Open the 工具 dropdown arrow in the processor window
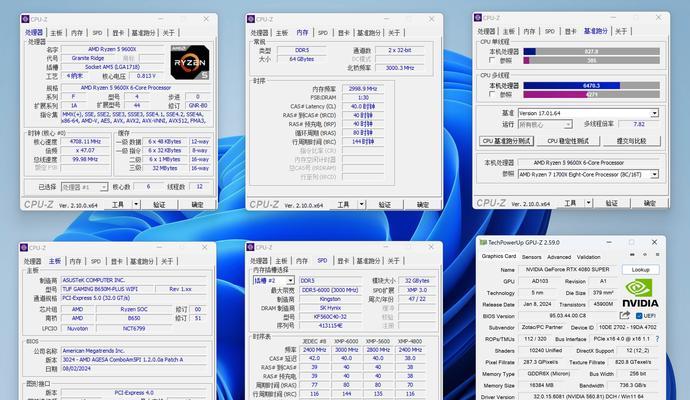Viewport: 690px width, 400px height. pos(136,204)
